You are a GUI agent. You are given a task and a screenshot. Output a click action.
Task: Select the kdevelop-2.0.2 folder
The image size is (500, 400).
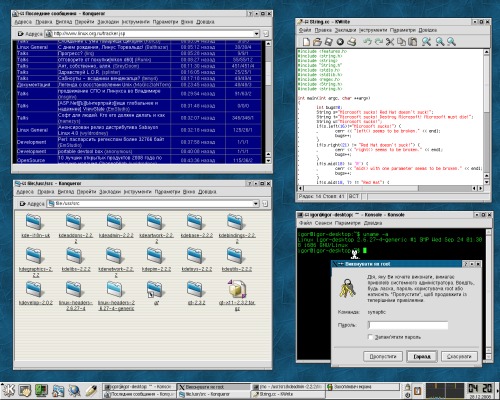tap(34, 289)
